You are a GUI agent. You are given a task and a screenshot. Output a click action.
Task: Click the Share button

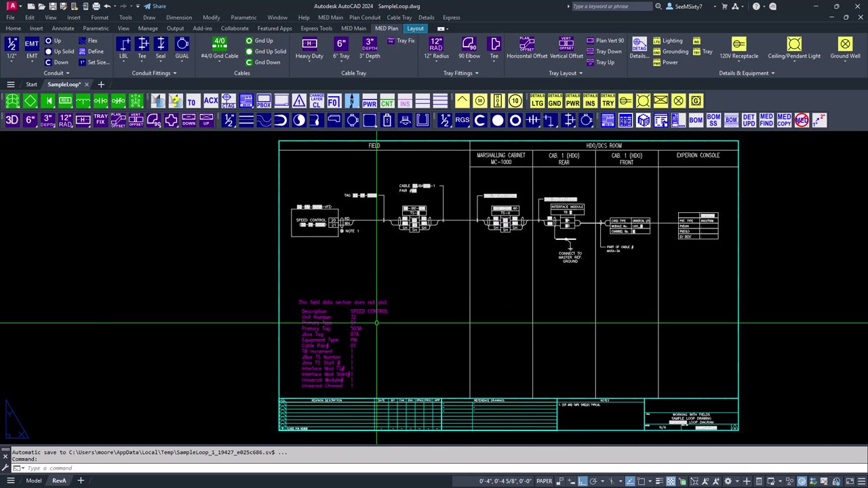pyautogui.click(x=155, y=6)
